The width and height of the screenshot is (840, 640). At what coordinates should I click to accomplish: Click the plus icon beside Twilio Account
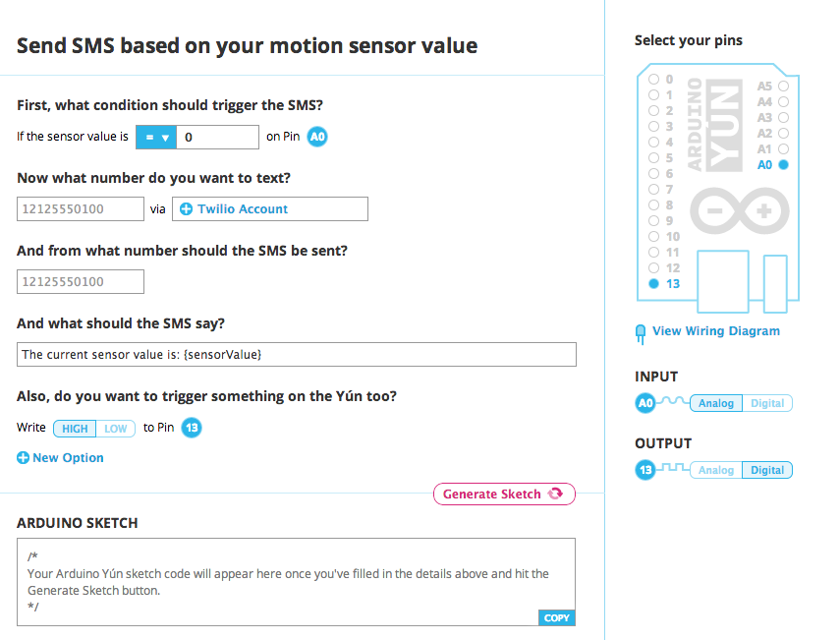coord(186,209)
